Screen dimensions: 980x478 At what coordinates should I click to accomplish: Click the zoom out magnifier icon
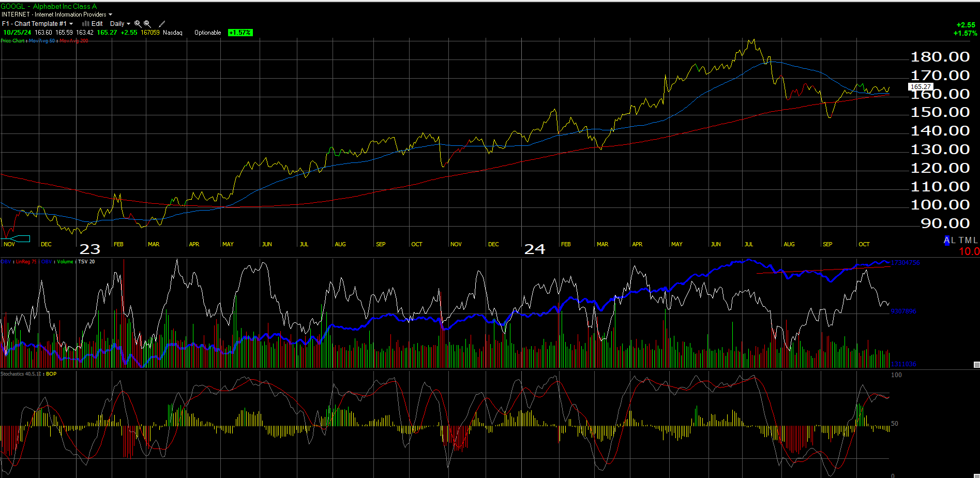click(x=147, y=24)
